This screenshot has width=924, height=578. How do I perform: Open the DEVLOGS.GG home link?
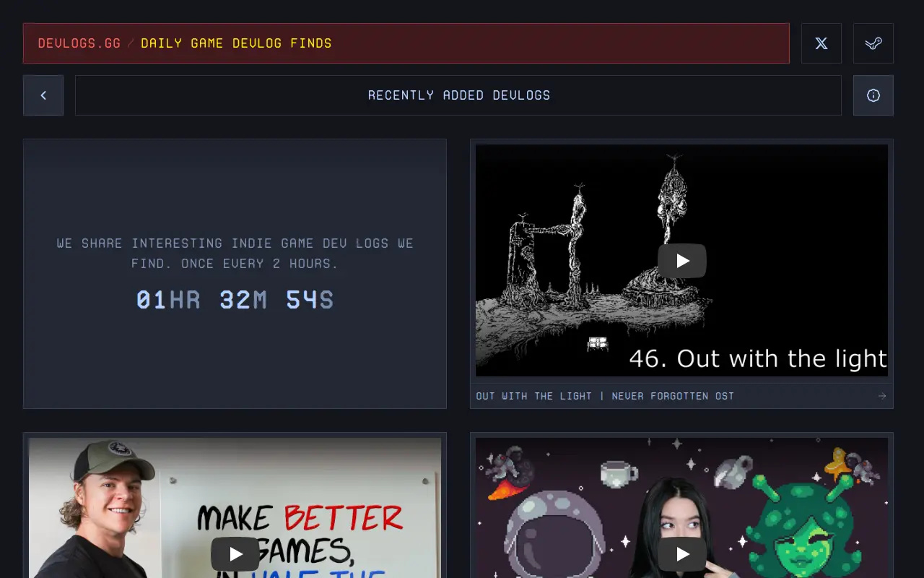click(x=79, y=43)
